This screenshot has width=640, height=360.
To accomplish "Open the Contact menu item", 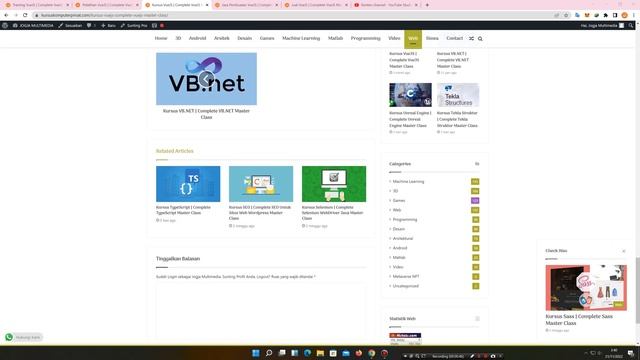I will click(x=454, y=38).
